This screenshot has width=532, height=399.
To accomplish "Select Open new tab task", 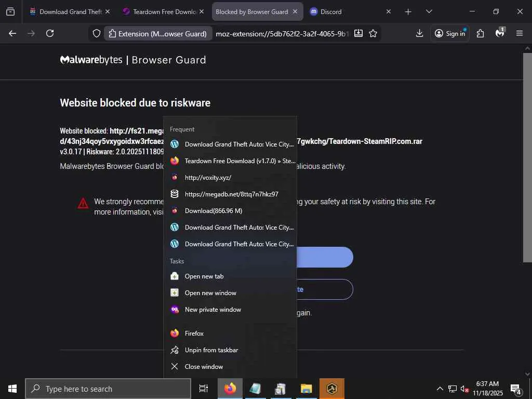I will click(x=230, y=276).
